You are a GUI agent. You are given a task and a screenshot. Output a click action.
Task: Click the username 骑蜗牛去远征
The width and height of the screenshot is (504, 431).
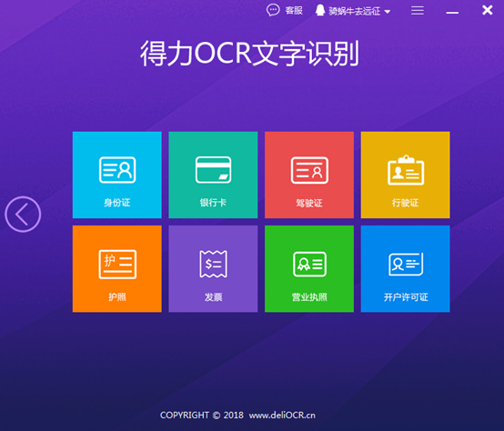(355, 11)
